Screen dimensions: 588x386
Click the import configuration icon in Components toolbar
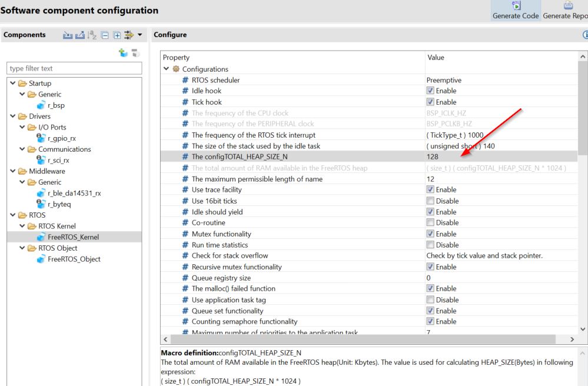68,35
